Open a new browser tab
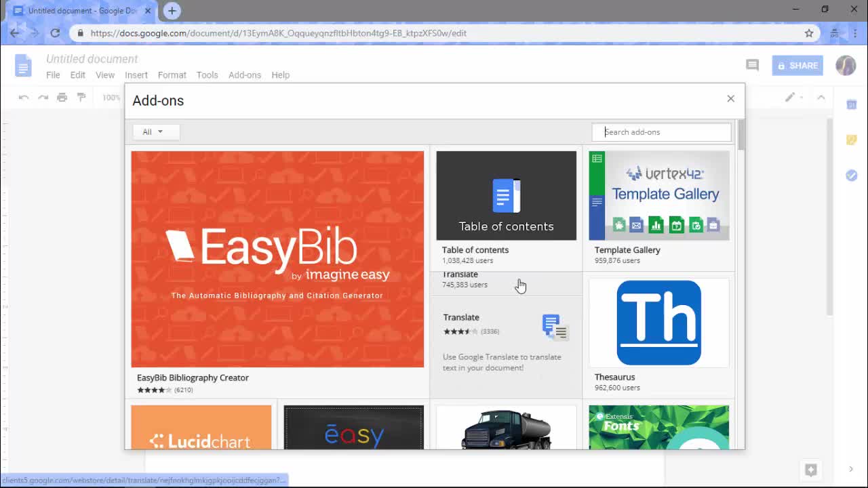 [x=172, y=11]
